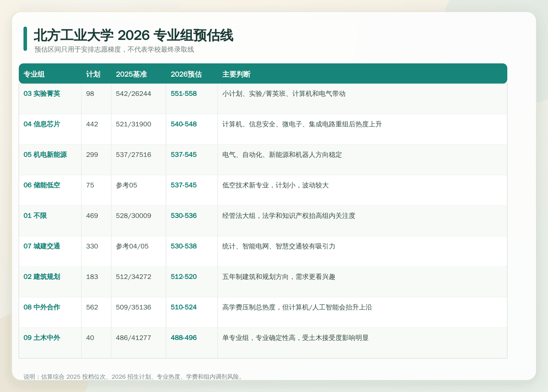Select the 02 建筑规划 row label
The image size is (548, 392).
coord(42,277)
